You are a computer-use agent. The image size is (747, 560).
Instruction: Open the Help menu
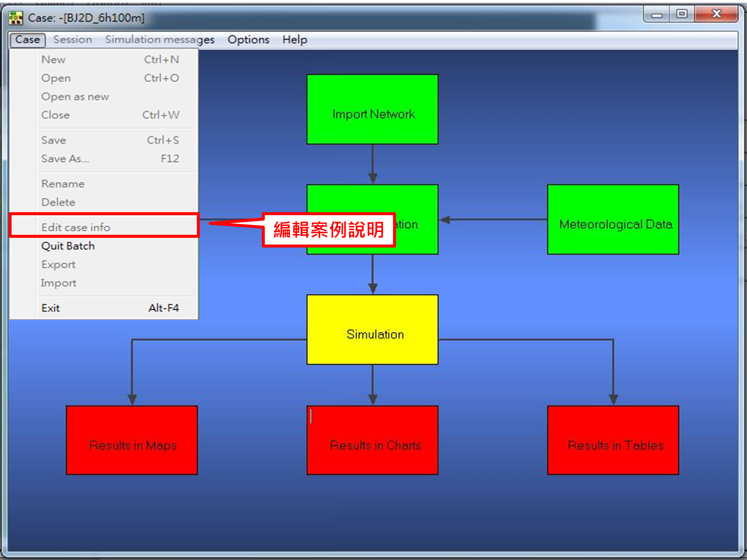[295, 40]
